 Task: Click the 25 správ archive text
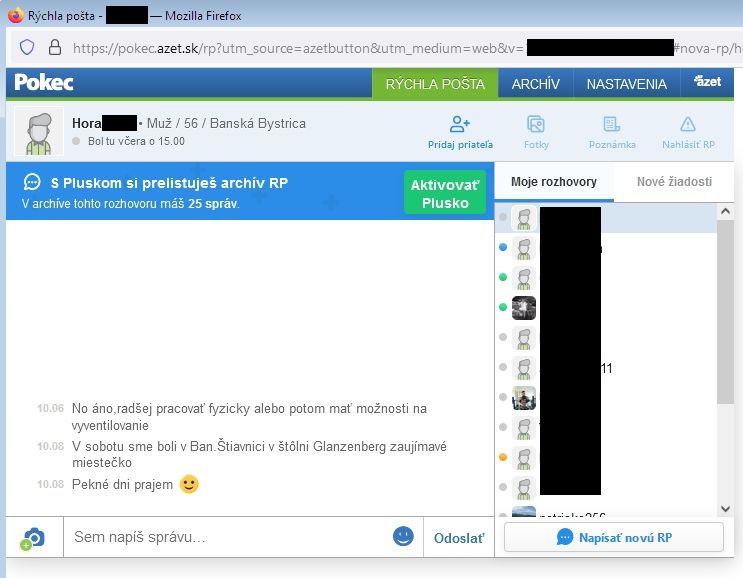213,204
